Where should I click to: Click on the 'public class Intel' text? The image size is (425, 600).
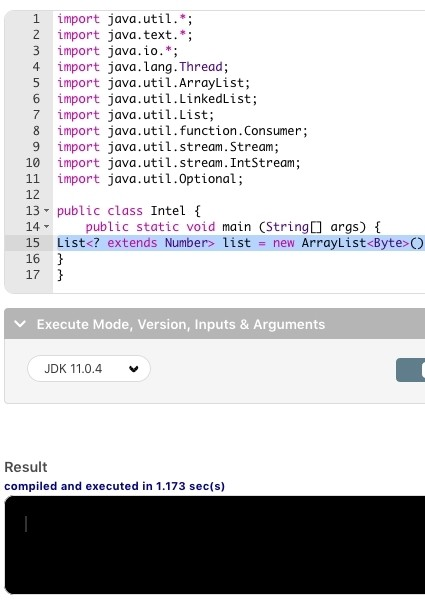(122, 210)
